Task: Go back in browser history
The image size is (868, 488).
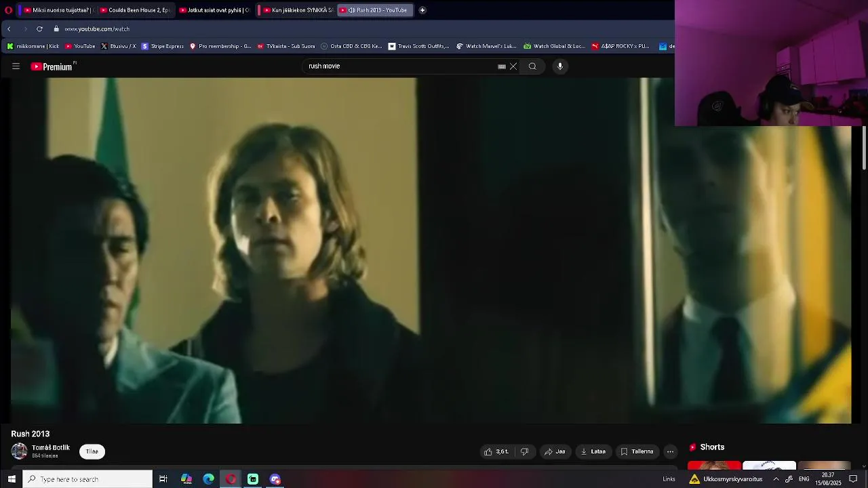Action: click(x=9, y=29)
